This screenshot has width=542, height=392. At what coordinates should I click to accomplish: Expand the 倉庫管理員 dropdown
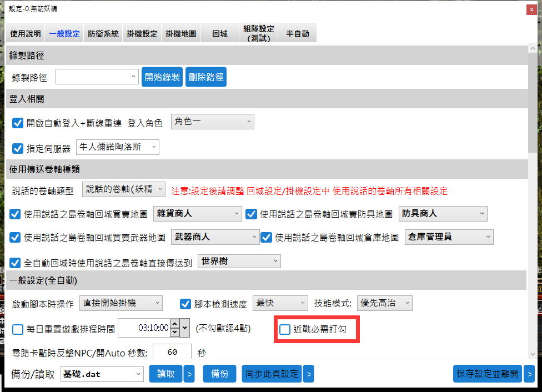449,237
